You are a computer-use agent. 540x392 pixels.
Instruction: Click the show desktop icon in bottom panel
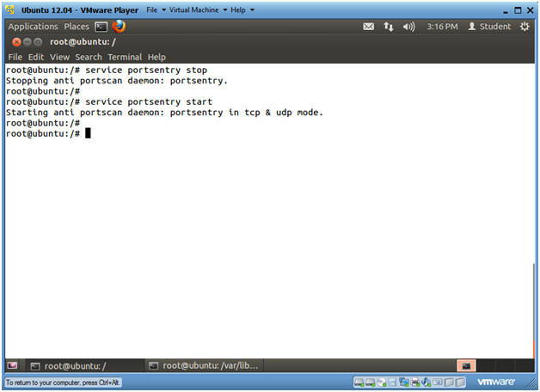tap(12, 365)
